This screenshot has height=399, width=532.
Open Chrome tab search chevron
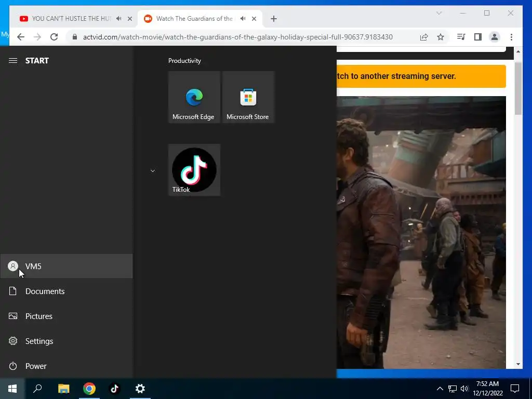click(439, 13)
